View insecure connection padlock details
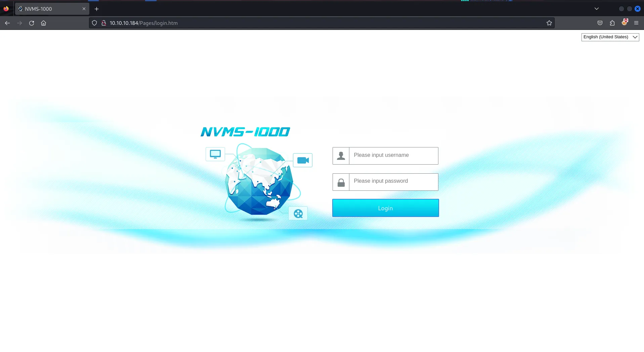The height and width of the screenshot is (352, 644). pyautogui.click(x=104, y=23)
